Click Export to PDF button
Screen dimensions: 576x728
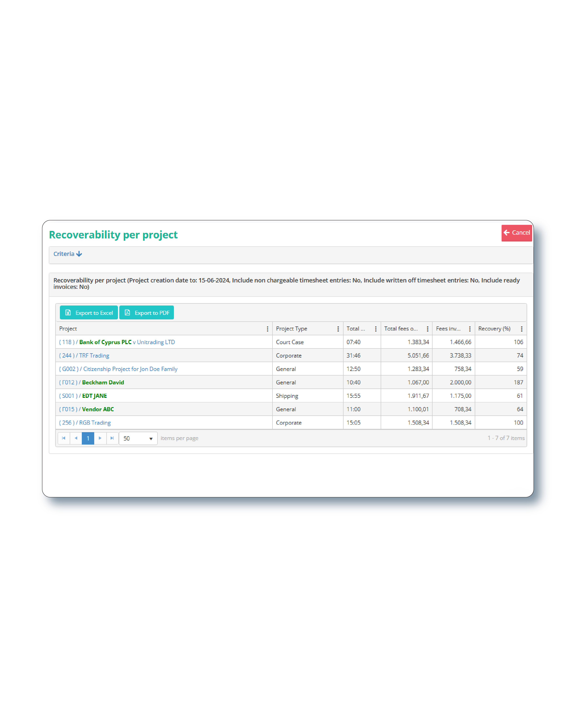[147, 313]
